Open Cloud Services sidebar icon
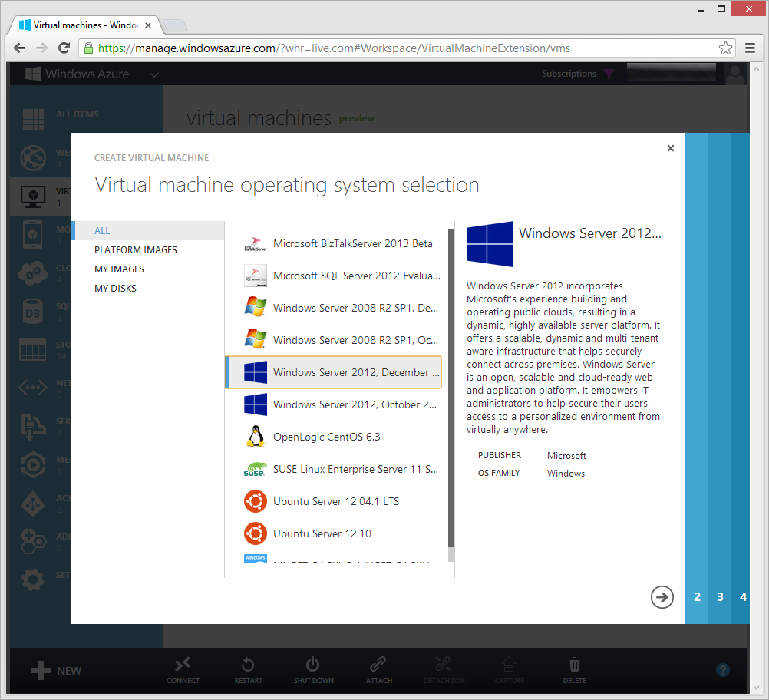Viewport: 769px width, 700px height. (33, 273)
